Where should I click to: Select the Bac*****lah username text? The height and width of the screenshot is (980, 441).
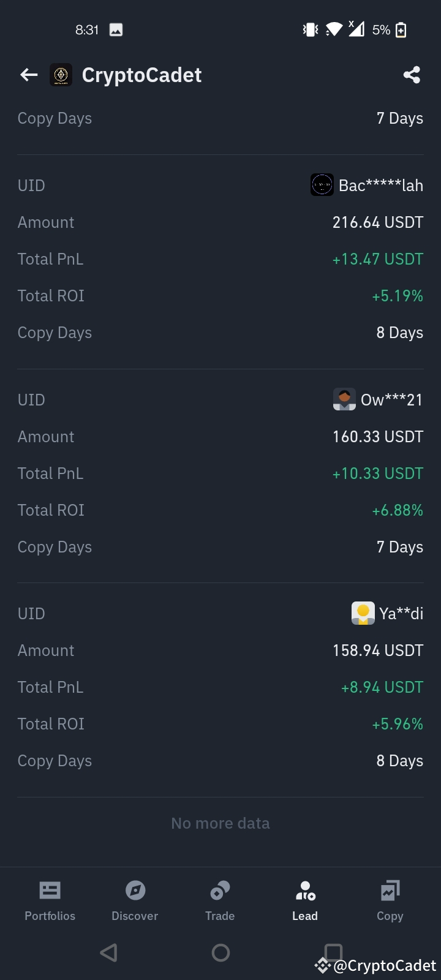click(x=381, y=186)
